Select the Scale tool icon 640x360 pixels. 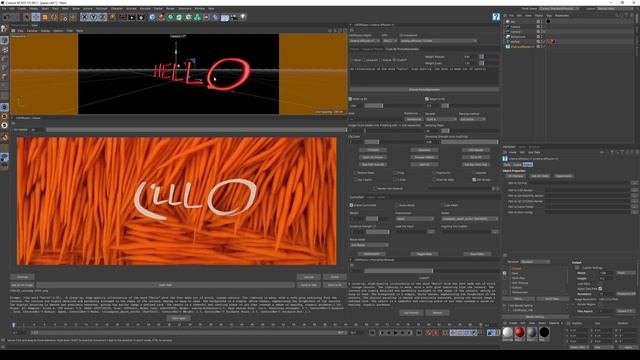tap(45, 17)
